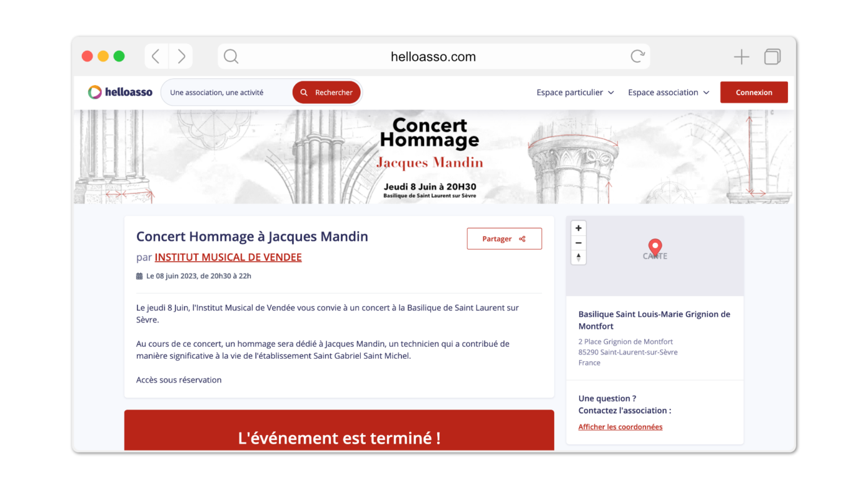
Task: Click the event title Concert Hommage à Jacques Mandin
Action: pos(252,236)
